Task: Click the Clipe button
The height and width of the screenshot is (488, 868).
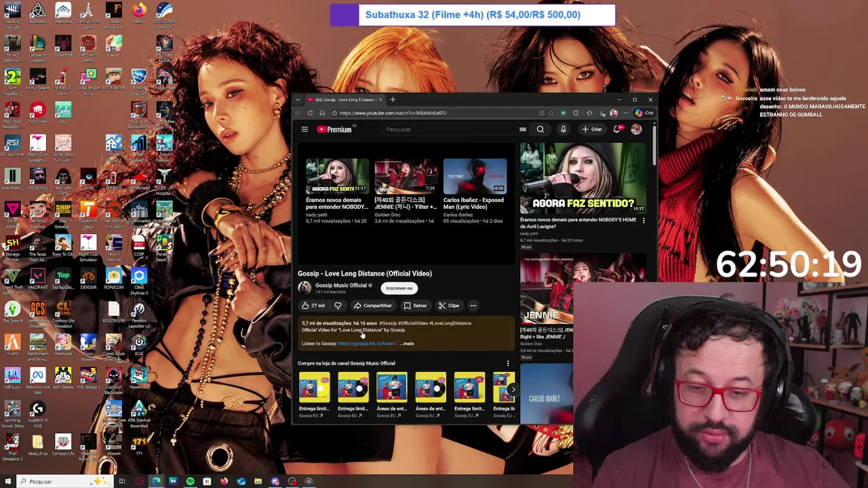Action: tap(449, 306)
